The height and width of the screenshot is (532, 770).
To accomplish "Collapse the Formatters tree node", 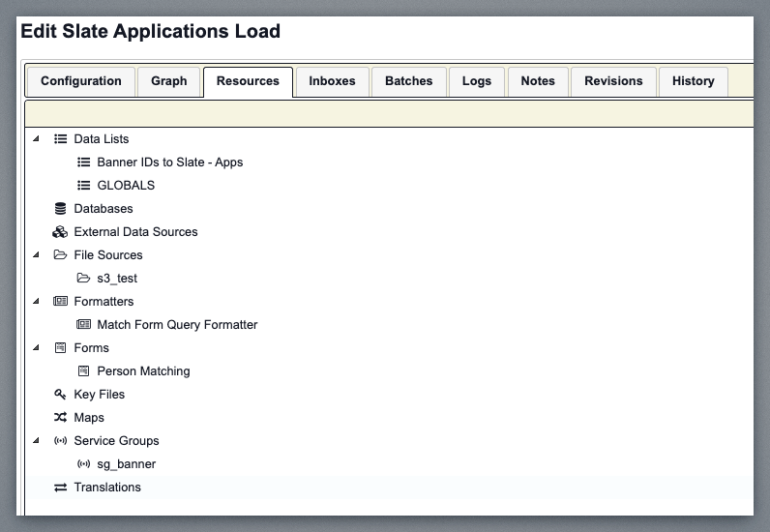I will pos(37,302).
